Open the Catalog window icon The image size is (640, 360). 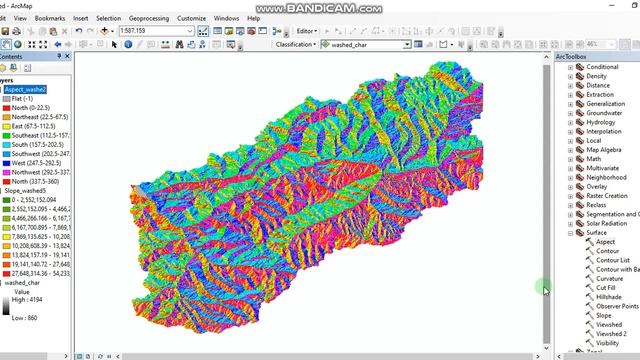point(229,31)
